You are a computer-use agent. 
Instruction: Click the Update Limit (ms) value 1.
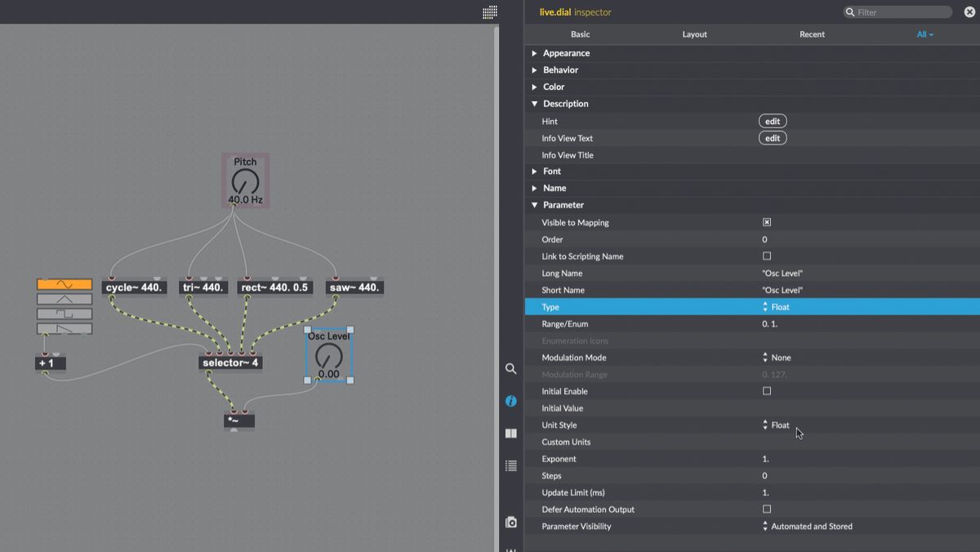pyautogui.click(x=765, y=492)
